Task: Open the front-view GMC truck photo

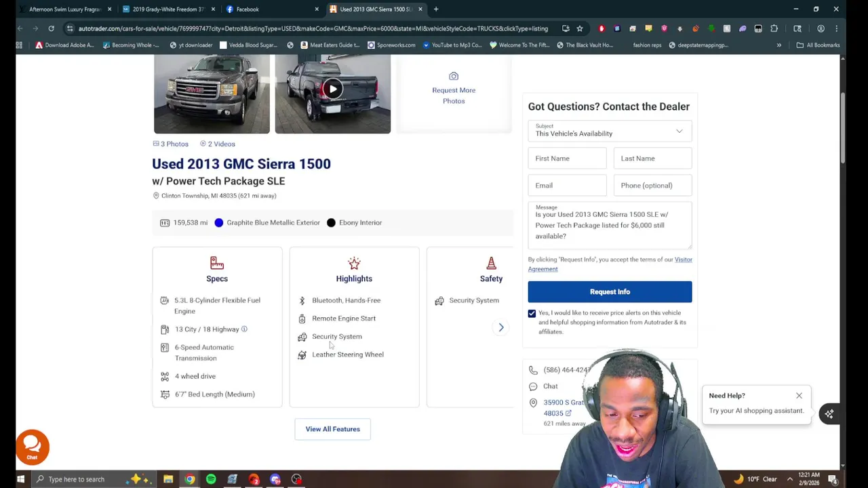Action: click(212, 94)
